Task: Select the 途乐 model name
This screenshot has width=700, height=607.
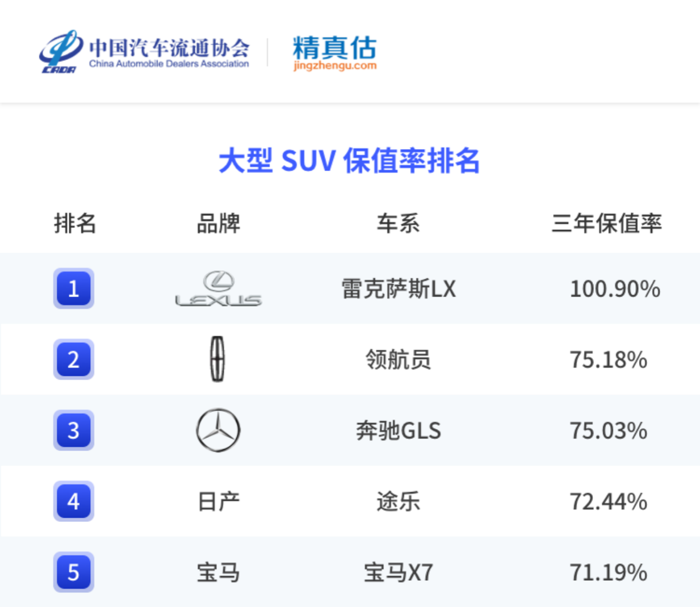Action: pyautogui.click(x=398, y=502)
